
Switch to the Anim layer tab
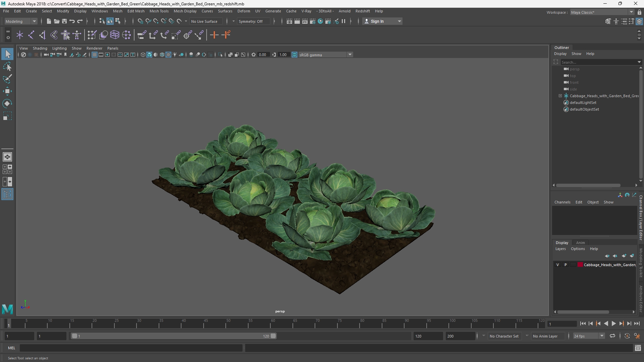click(x=580, y=243)
